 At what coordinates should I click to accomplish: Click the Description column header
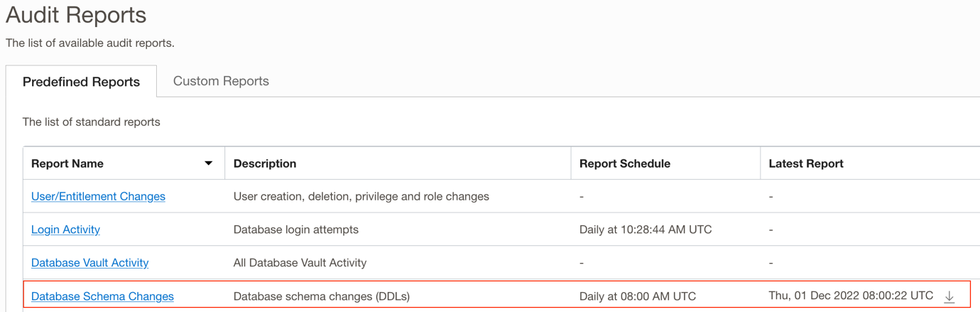point(265,163)
